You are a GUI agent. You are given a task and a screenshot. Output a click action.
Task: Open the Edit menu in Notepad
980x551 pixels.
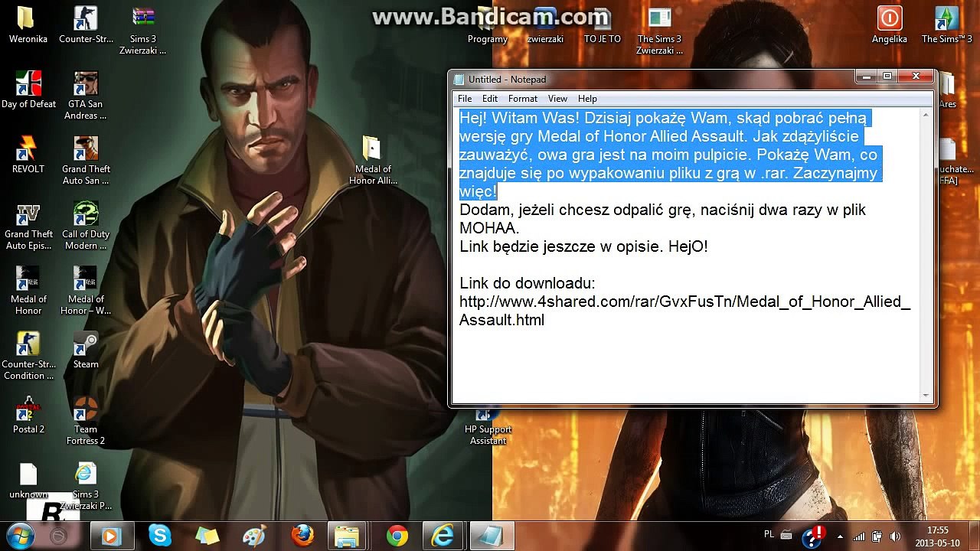(x=490, y=99)
